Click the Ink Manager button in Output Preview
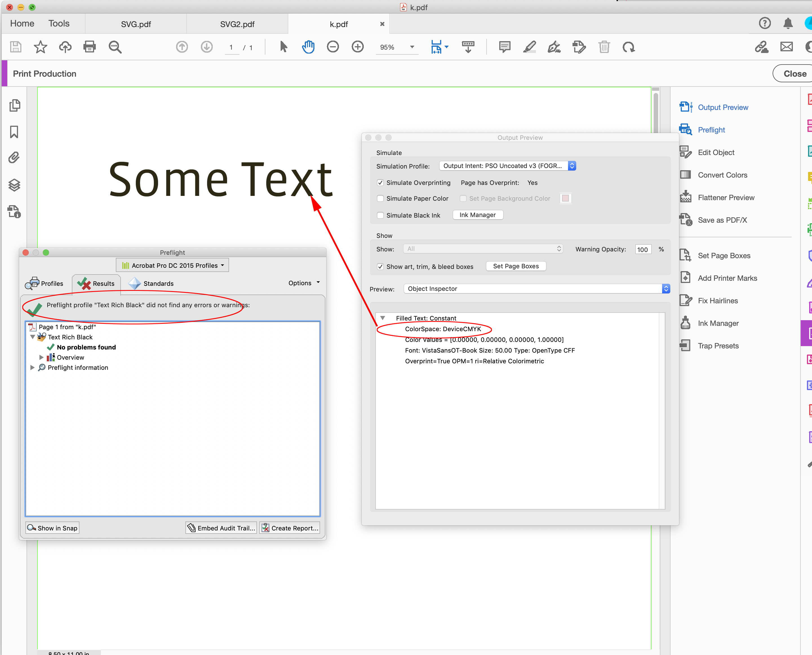Screen dimensions: 812x655 point(477,215)
